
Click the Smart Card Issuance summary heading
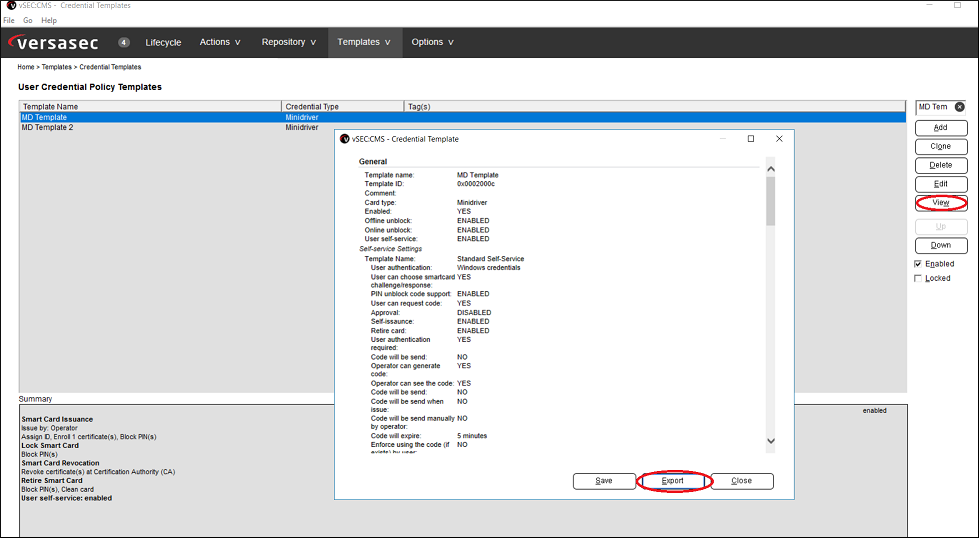(57, 419)
